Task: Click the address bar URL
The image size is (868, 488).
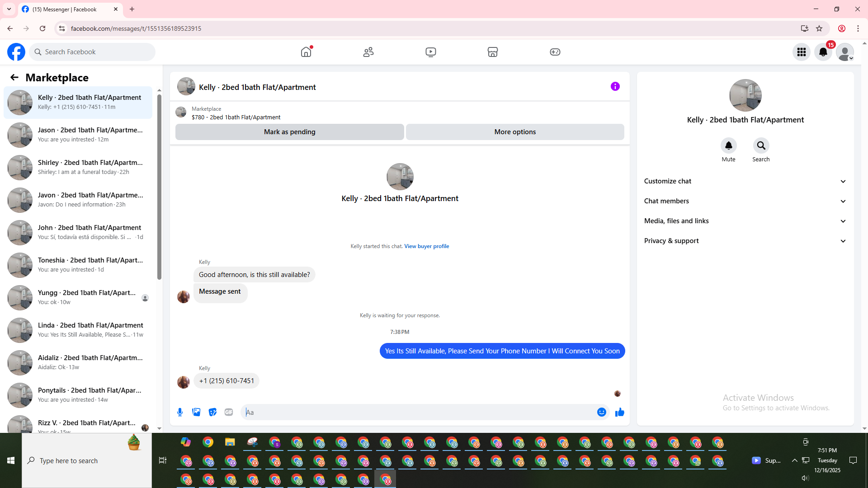Action: [136, 28]
